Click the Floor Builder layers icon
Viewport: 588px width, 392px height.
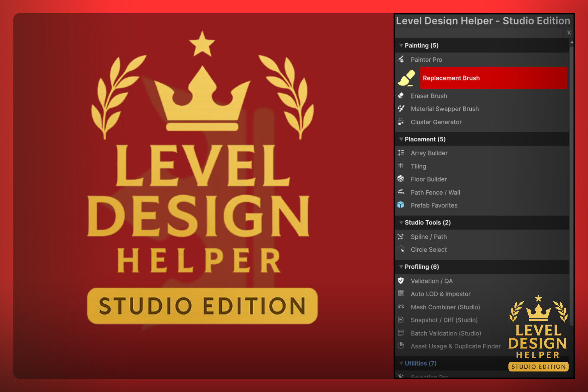[401, 179]
